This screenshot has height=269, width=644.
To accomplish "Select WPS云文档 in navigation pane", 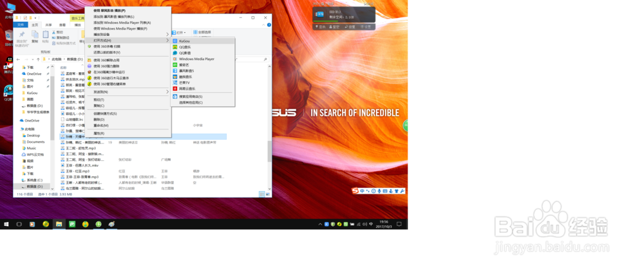I will 33,154.
